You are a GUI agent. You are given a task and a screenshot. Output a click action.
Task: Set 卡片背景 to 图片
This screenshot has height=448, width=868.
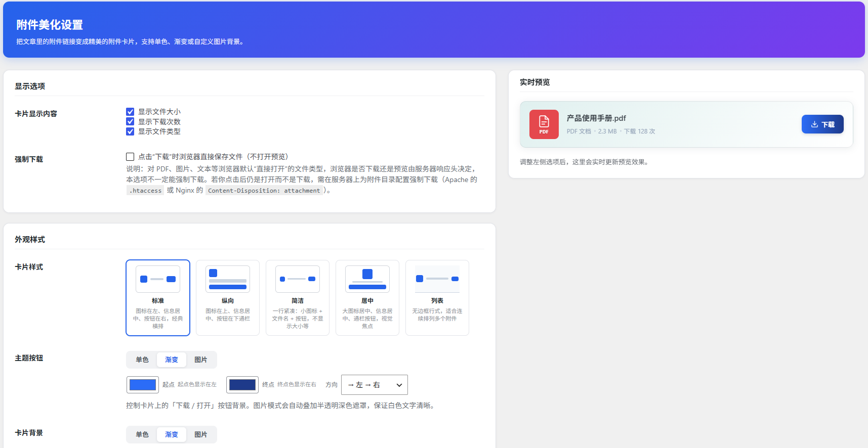tap(201, 434)
